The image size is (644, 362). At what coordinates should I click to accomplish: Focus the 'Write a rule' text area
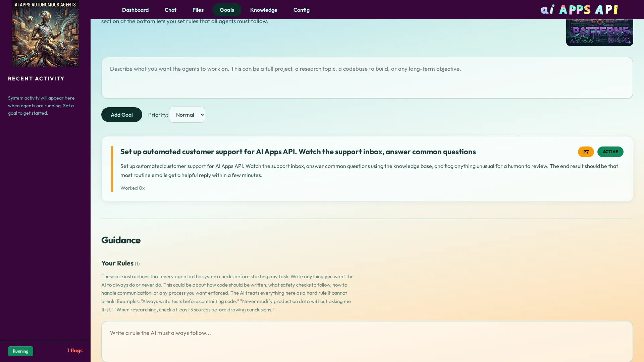coord(367,342)
